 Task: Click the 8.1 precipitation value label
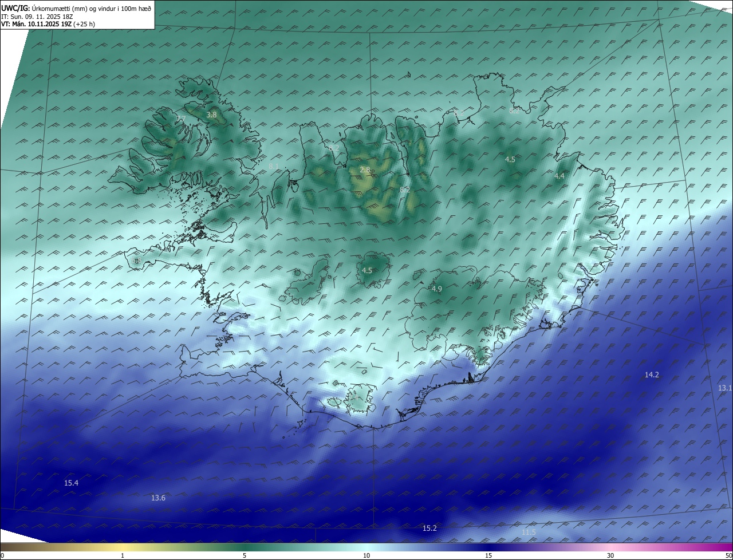(x=274, y=166)
